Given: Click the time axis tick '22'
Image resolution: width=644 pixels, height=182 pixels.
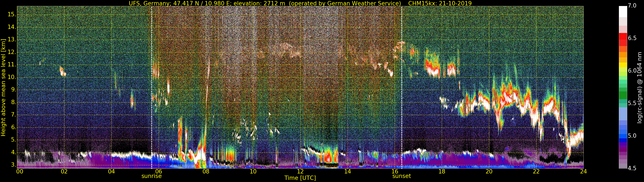Looking at the screenshot, I should (x=536, y=172).
